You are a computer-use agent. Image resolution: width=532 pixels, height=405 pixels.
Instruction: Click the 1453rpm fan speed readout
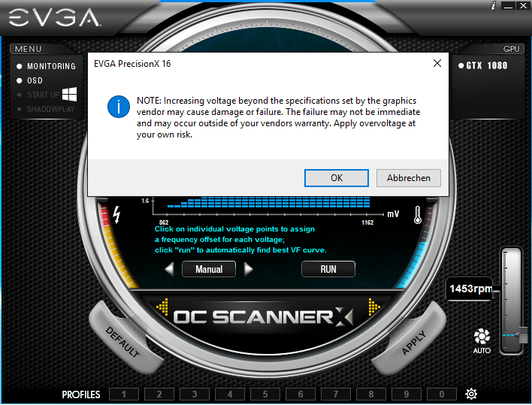[470, 289]
